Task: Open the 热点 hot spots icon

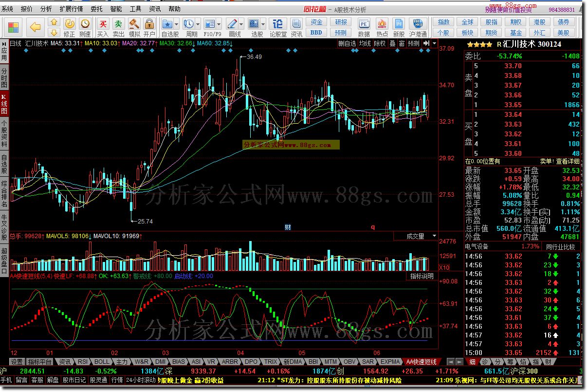Action: point(382,27)
